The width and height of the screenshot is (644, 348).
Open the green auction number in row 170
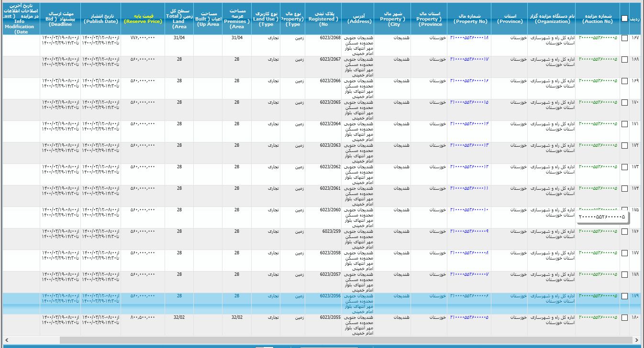pyautogui.click(x=598, y=102)
